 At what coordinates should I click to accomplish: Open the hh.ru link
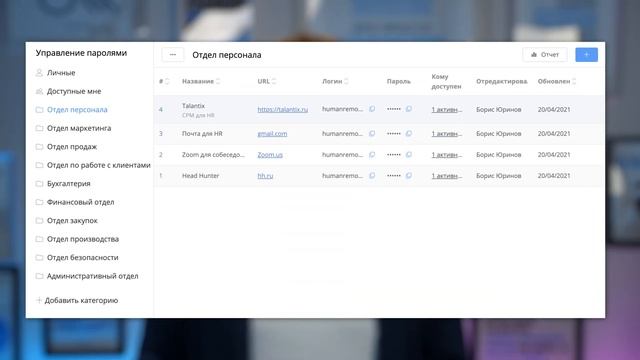[x=265, y=176]
